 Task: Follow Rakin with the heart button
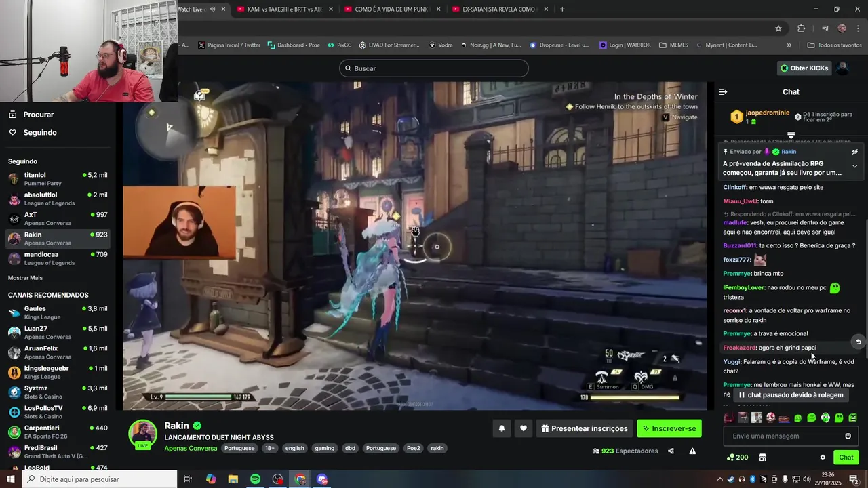point(523,428)
